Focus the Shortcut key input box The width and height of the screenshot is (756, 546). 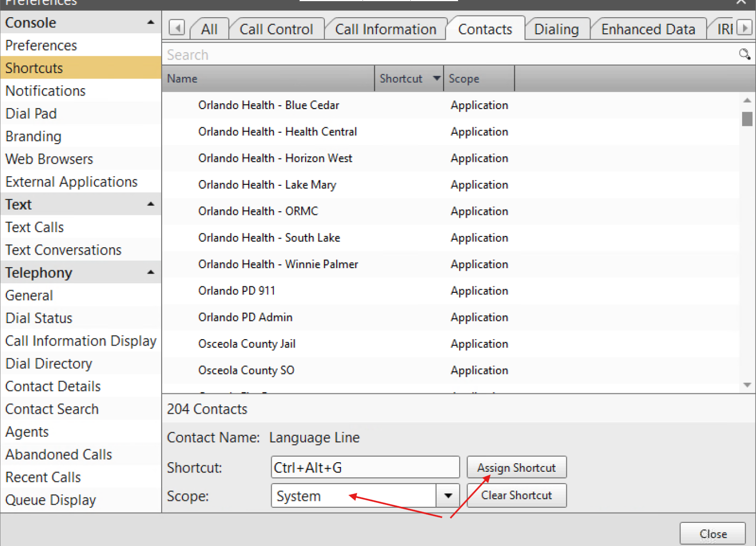[x=365, y=468]
